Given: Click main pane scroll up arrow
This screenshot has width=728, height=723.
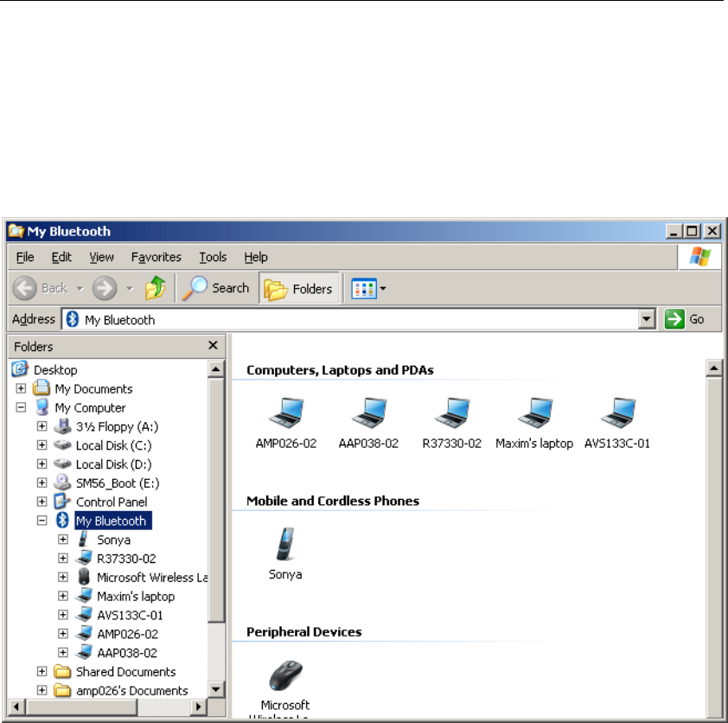Looking at the screenshot, I should [714, 368].
